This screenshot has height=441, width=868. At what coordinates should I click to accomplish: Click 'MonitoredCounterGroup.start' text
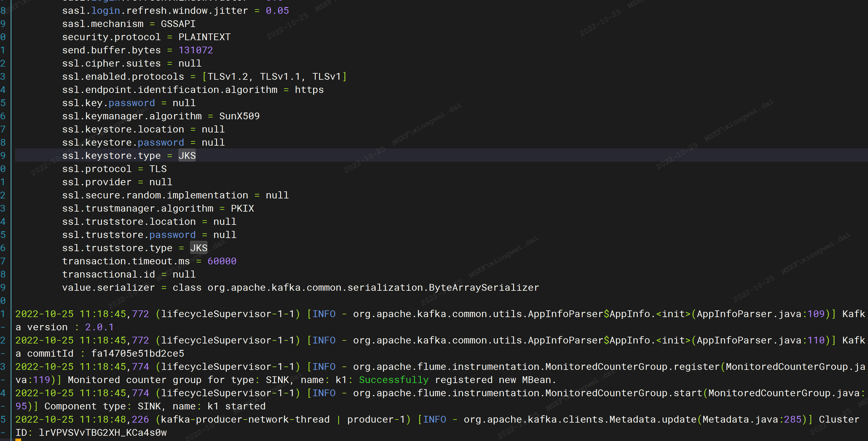click(624, 393)
